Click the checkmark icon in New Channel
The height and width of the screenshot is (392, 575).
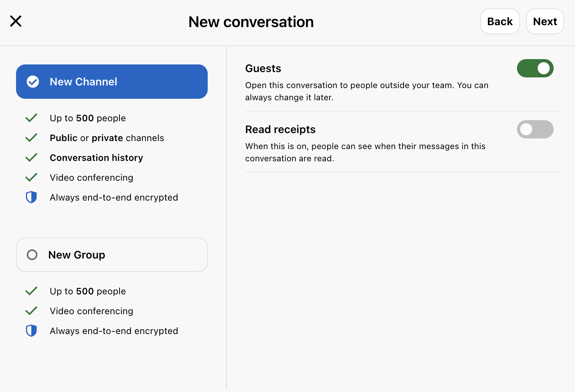coord(33,82)
